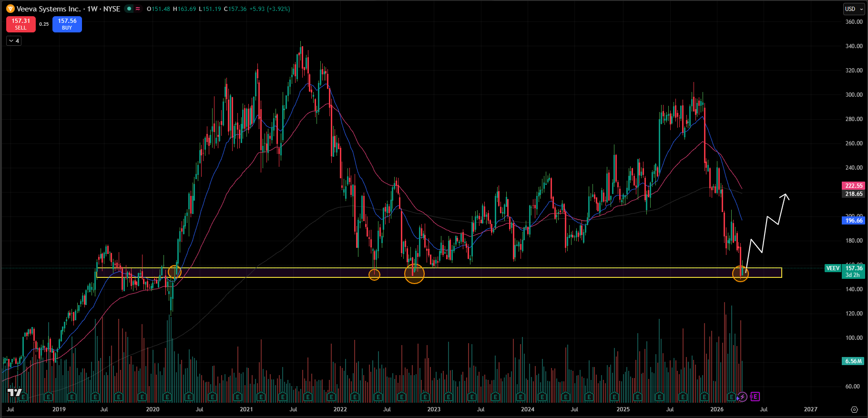
Task: Click the 2022 time axis label
Action: point(340,409)
